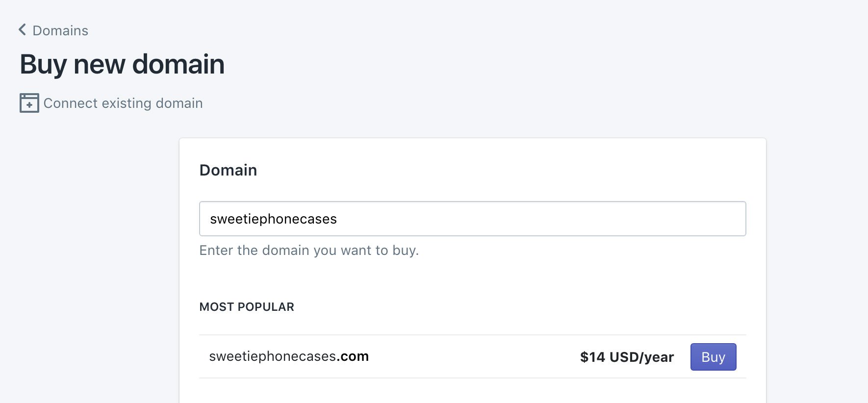Click the Connect existing domain window icon
This screenshot has width=868, height=403.
29,103
